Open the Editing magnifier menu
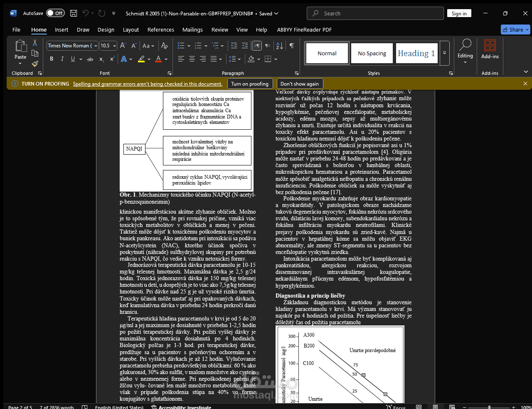Viewport: 532px width, 409px height. 465,51
